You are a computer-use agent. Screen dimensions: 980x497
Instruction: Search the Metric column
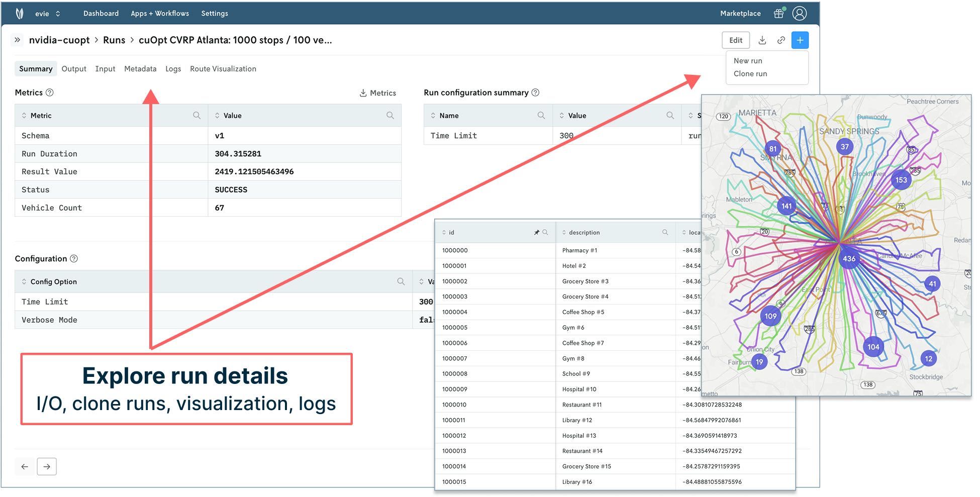point(197,116)
